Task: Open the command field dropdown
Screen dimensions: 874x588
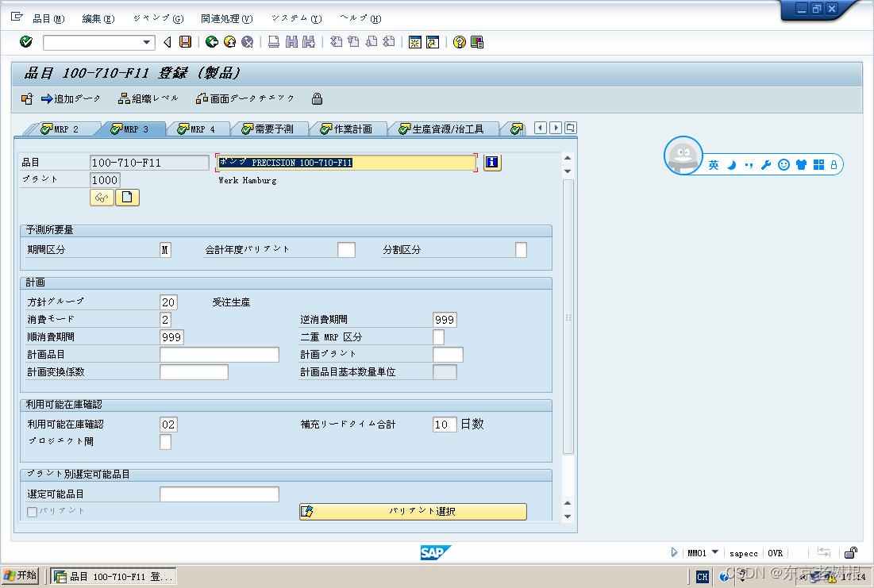Action: tap(146, 42)
